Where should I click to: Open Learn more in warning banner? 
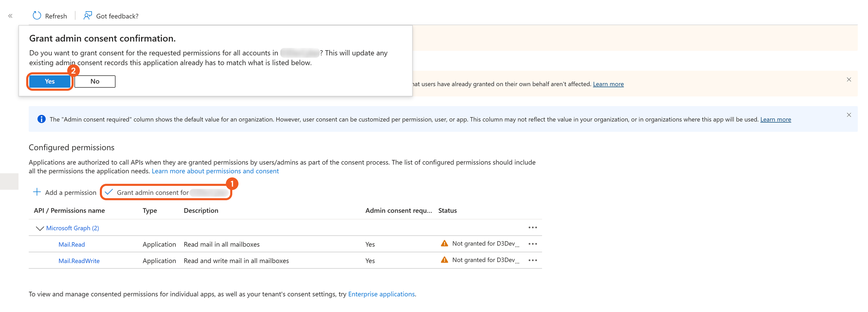point(608,84)
